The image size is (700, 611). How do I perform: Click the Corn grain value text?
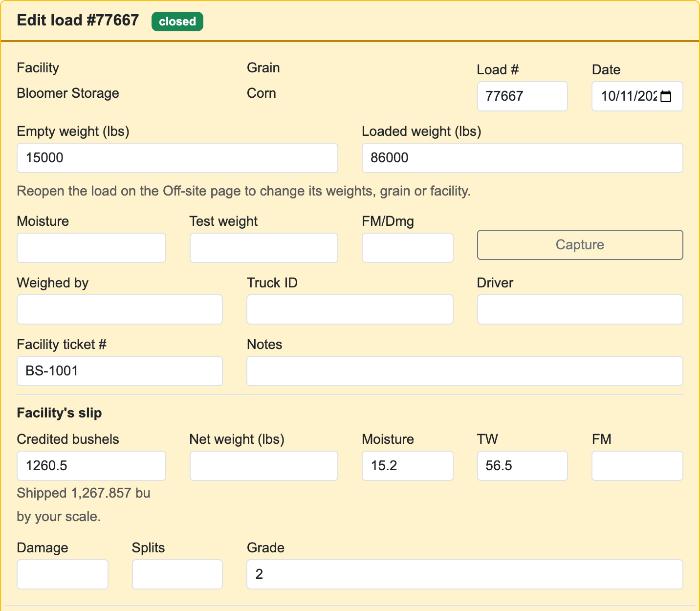click(x=262, y=93)
